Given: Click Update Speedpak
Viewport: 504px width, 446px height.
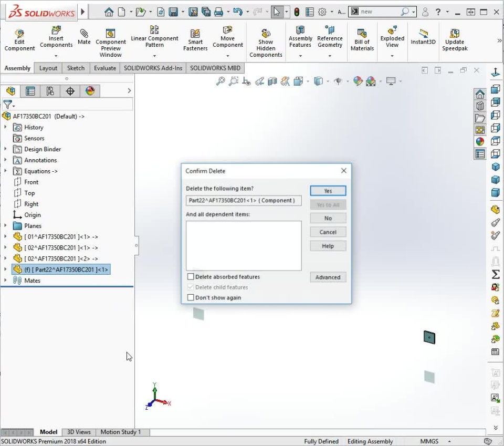Looking at the screenshot, I should [x=455, y=40].
